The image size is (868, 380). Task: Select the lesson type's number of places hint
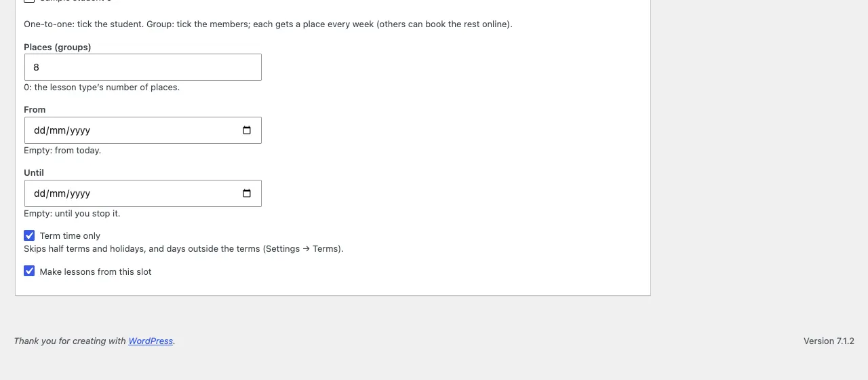pyautogui.click(x=102, y=87)
